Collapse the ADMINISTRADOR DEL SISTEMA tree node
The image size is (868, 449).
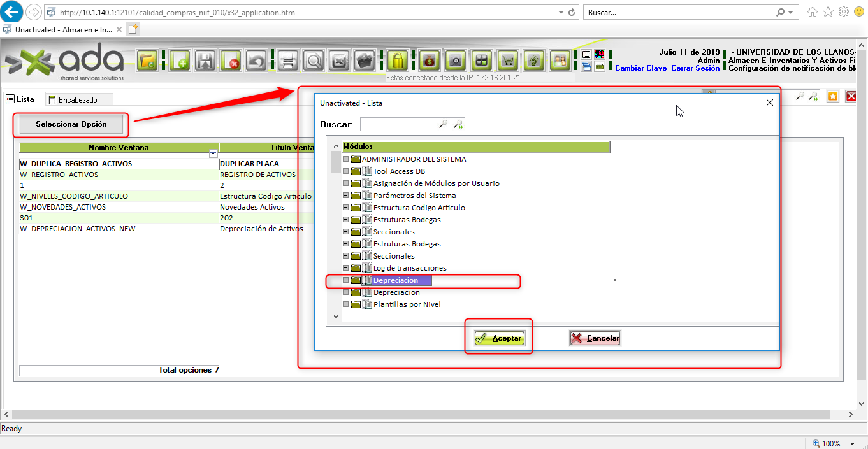tap(345, 159)
